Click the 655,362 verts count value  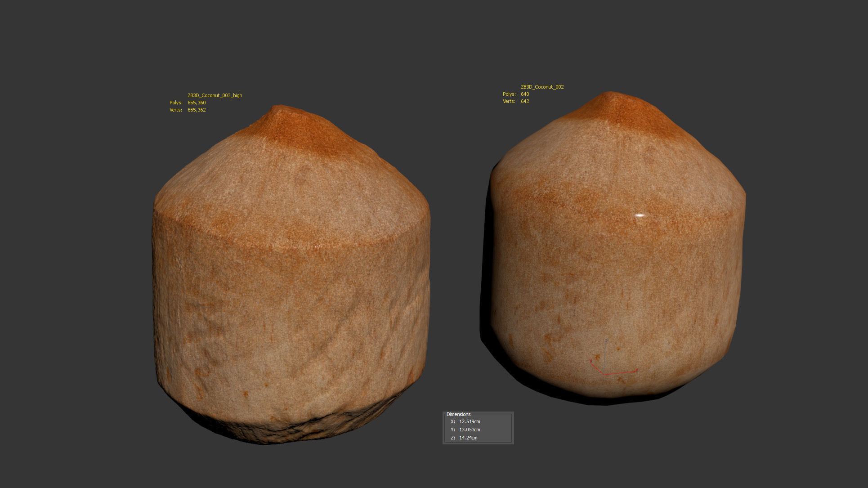click(197, 110)
